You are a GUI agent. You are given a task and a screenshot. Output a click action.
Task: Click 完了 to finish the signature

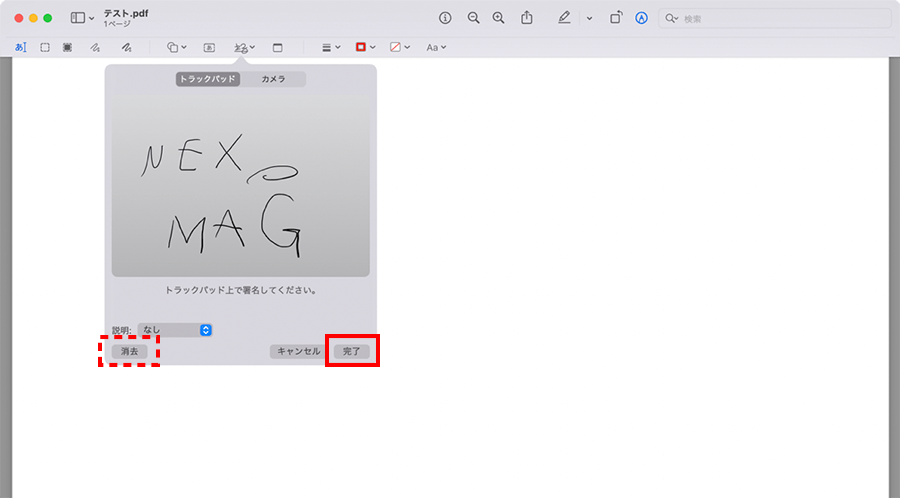pyautogui.click(x=351, y=351)
